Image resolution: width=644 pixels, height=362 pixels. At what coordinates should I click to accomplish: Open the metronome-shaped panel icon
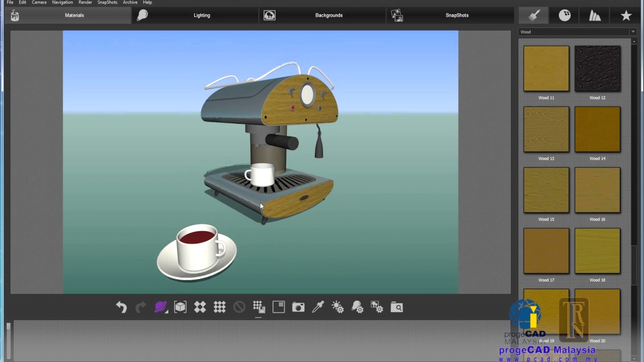tap(595, 16)
